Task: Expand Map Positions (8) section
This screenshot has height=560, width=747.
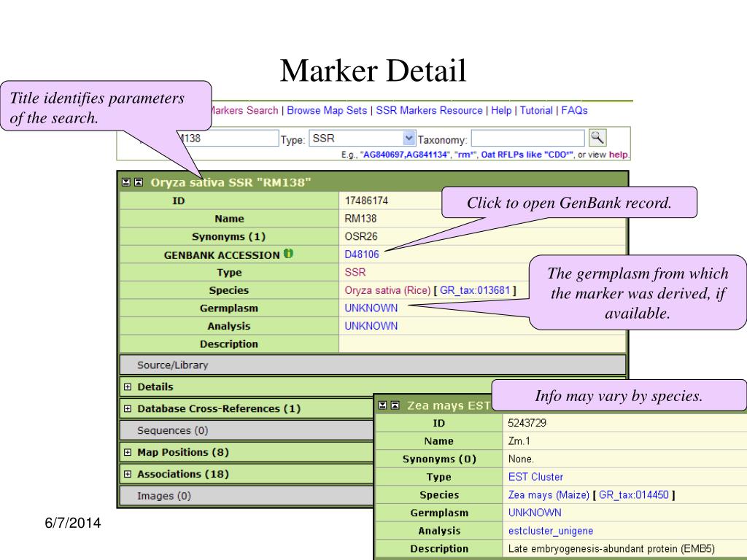Action: 128,452
